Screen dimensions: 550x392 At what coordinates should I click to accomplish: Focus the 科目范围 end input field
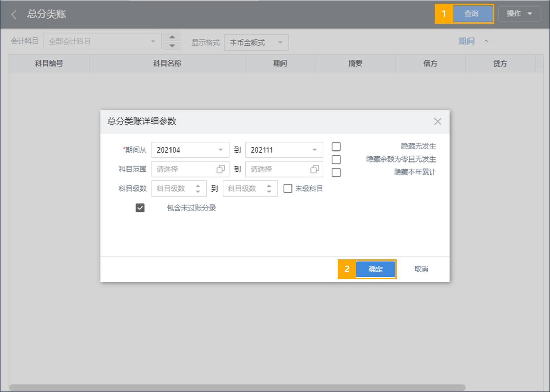click(x=284, y=169)
